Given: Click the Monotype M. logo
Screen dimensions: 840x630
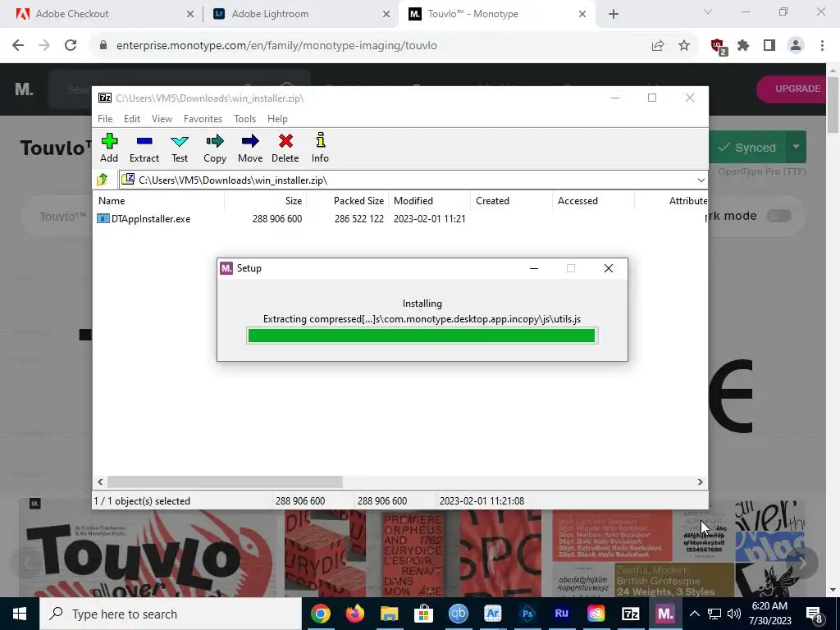Looking at the screenshot, I should click(x=24, y=89).
